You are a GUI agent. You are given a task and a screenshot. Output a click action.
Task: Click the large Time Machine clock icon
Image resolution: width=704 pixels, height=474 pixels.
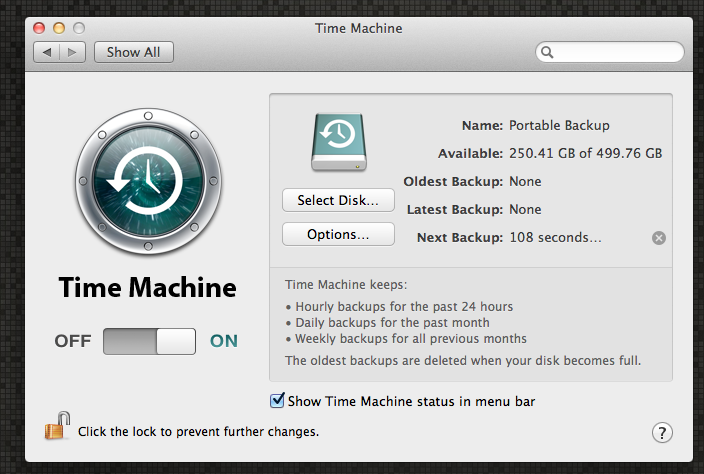[x=148, y=181]
